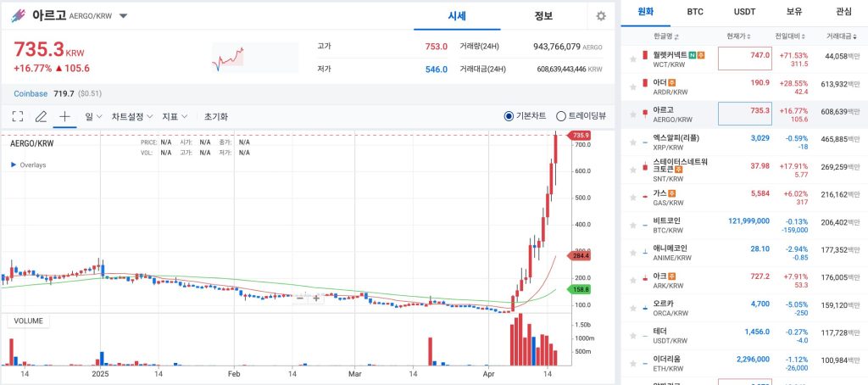Click the 고가 753.0 value
The image size is (868, 385).
point(436,47)
